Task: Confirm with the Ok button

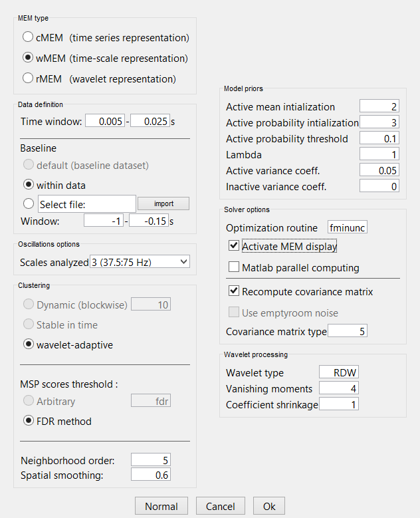Action: click(268, 506)
